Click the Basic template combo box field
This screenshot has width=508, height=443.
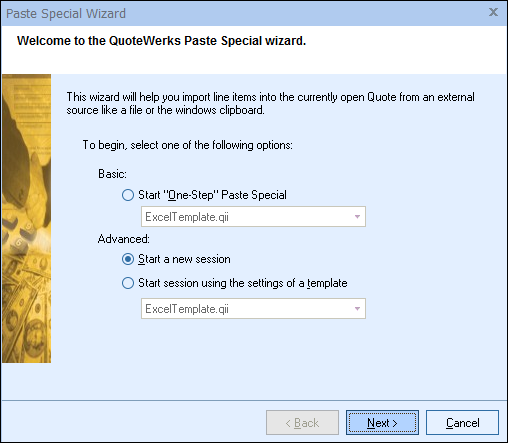(253, 217)
